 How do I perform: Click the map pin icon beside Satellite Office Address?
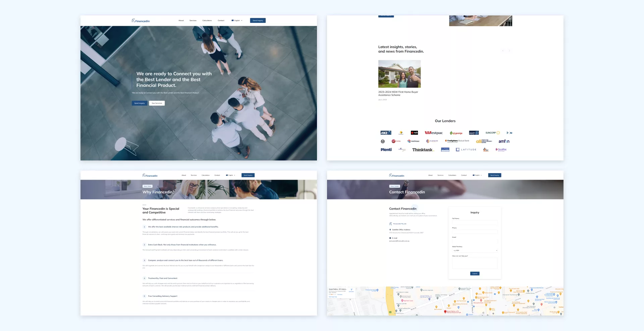point(390,230)
